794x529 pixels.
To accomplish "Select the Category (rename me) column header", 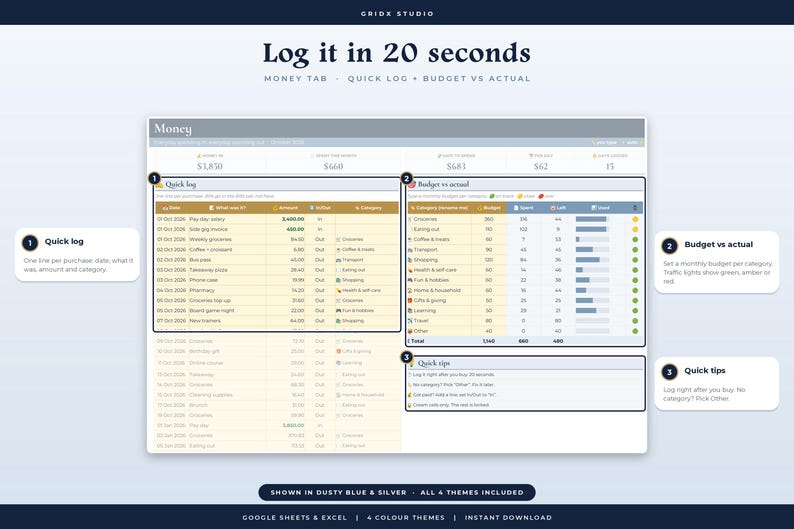I will (442, 208).
